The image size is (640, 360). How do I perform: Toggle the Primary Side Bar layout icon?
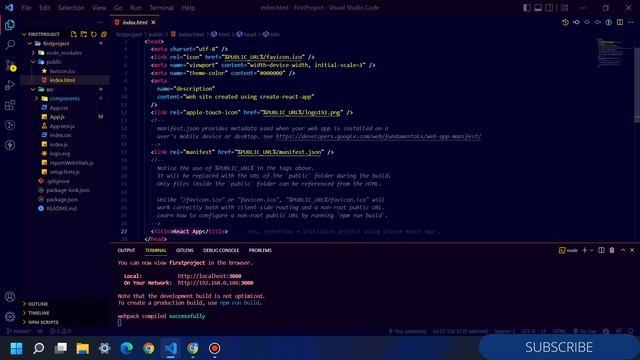527,8
